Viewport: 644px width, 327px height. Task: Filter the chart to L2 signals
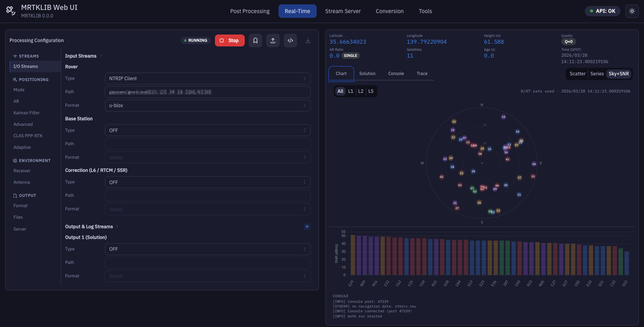click(361, 91)
